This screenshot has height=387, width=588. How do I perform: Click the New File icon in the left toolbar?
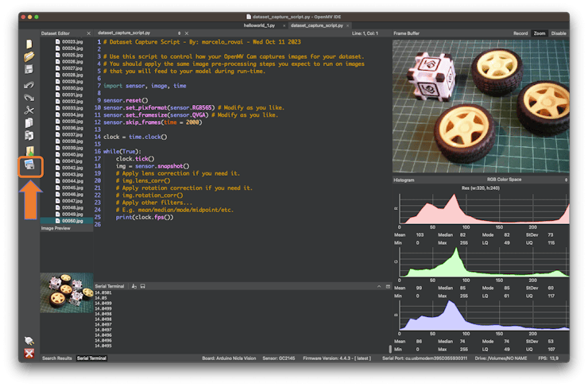pyautogui.click(x=29, y=44)
